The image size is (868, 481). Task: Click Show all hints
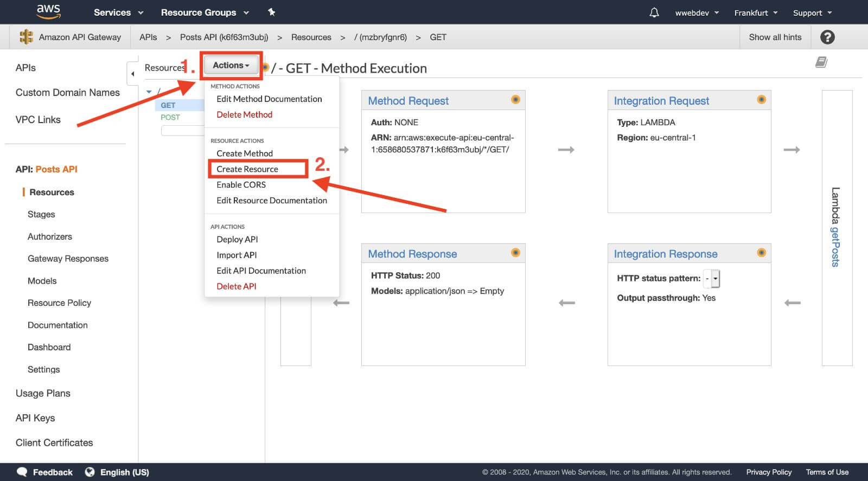point(775,37)
